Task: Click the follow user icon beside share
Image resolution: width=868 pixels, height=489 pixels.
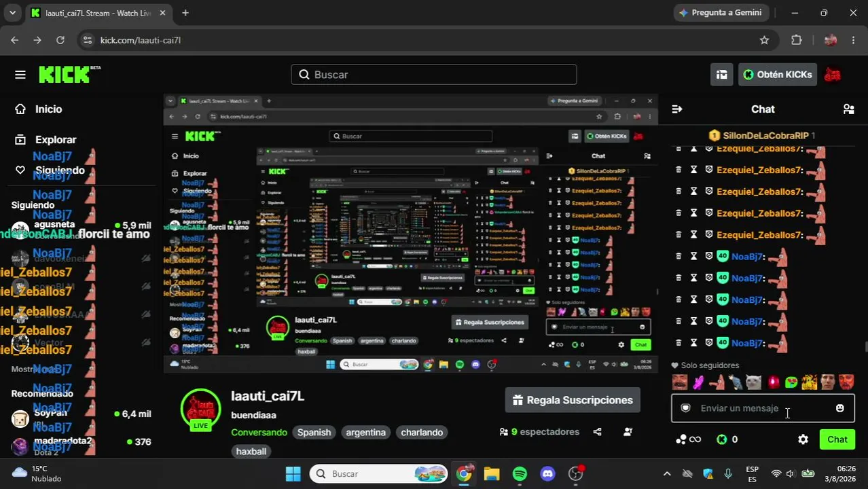Action: [x=628, y=432]
